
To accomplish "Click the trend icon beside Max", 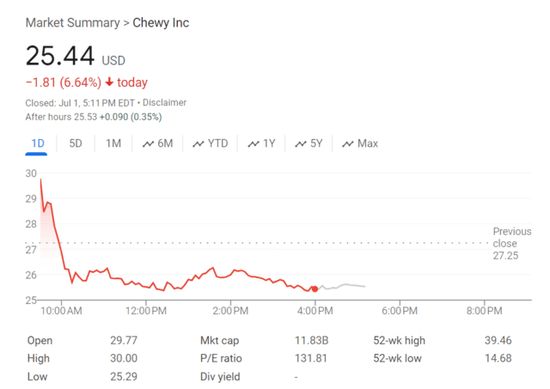I will (348, 144).
